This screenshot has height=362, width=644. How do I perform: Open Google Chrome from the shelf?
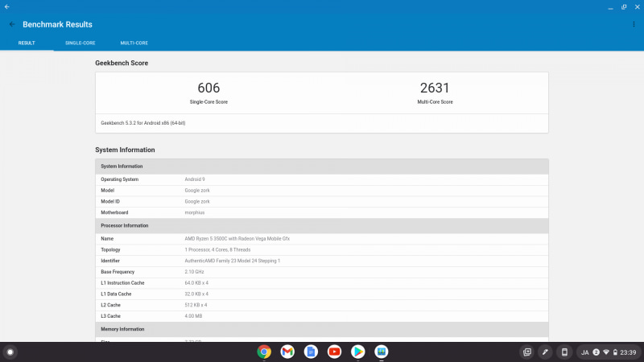tap(264, 352)
